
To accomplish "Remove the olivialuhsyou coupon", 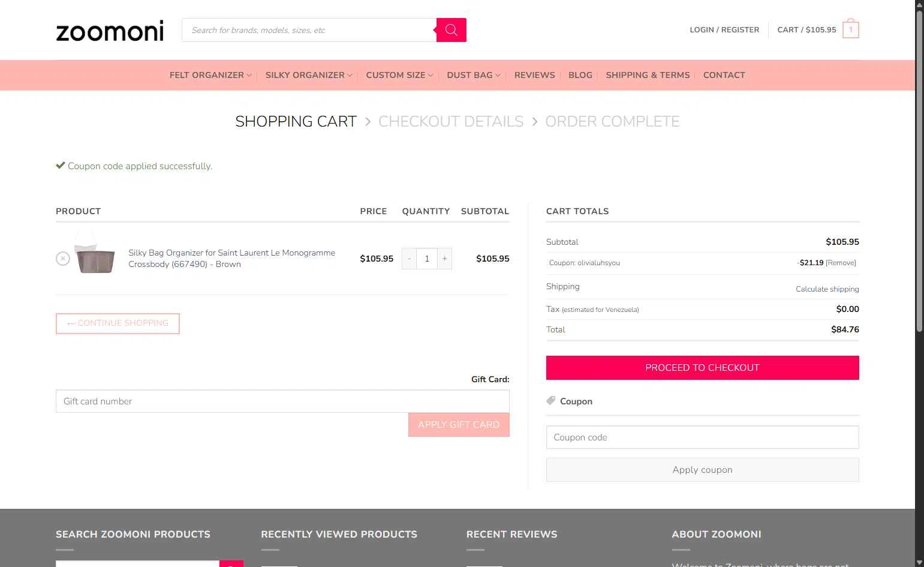I will (x=841, y=263).
